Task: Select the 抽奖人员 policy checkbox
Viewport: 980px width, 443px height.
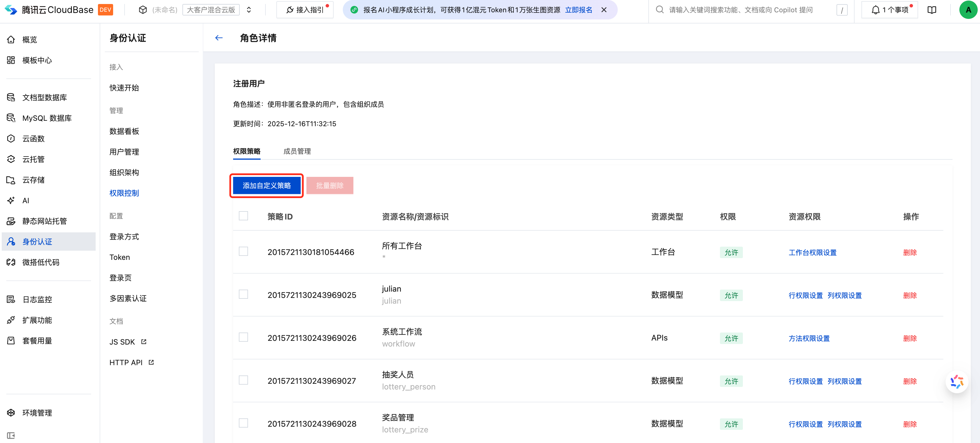Action: (x=243, y=380)
